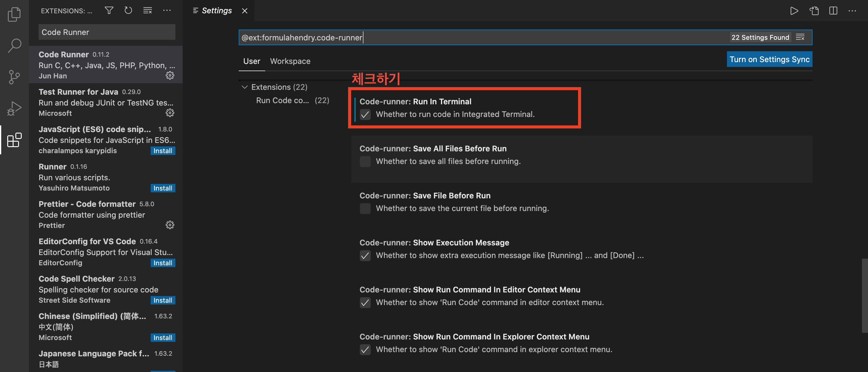Click the filter extensions funnel icon
Screen dimensions: 868x372
(109, 11)
